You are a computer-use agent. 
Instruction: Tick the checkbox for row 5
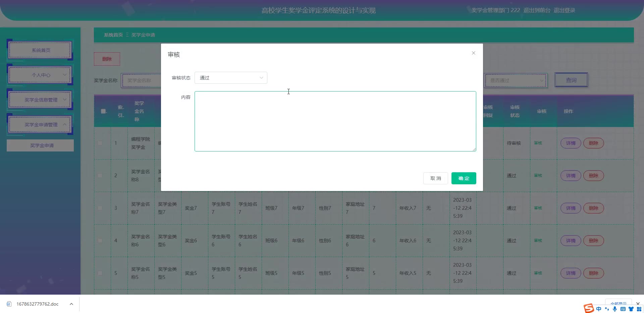[x=100, y=273]
